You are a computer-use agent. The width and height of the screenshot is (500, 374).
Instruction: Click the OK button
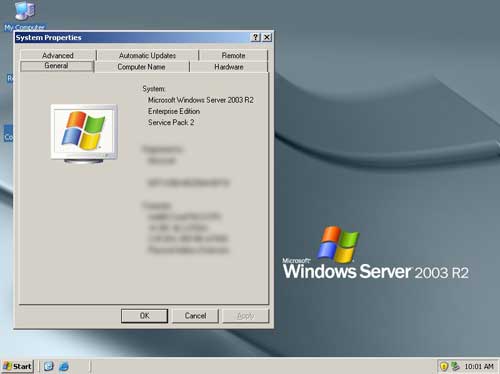pyautogui.click(x=144, y=316)
